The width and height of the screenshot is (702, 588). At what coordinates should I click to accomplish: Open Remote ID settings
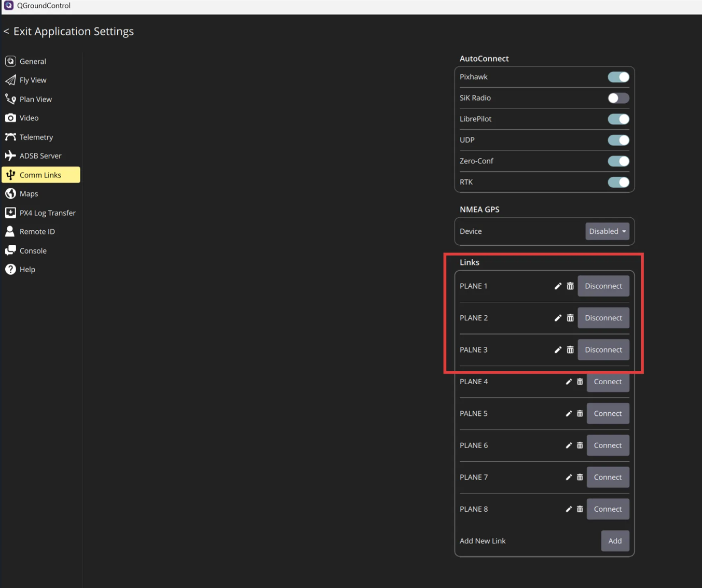(x=41, y=231)
